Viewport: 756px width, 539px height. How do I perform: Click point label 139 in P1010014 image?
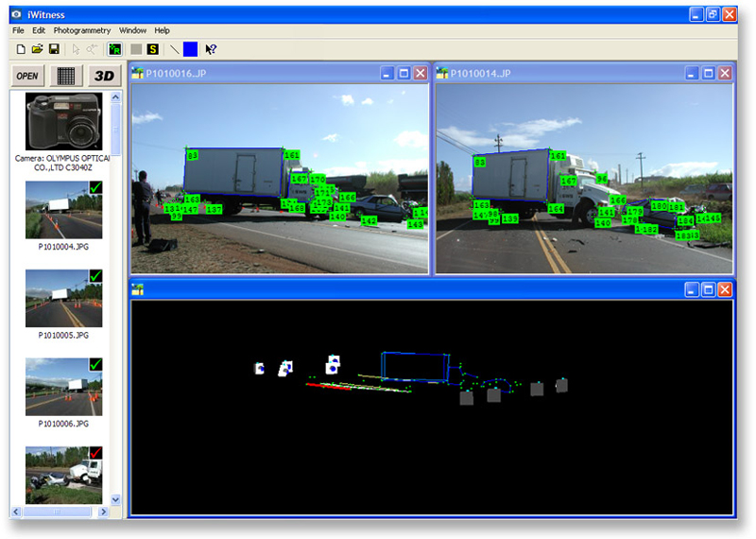click(x=510, y=218)
